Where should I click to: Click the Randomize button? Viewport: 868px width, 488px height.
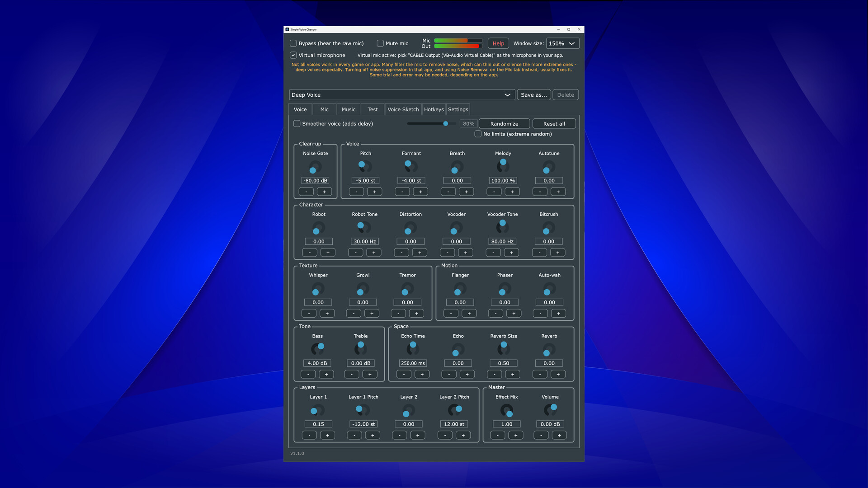click(x=504, y=124)
